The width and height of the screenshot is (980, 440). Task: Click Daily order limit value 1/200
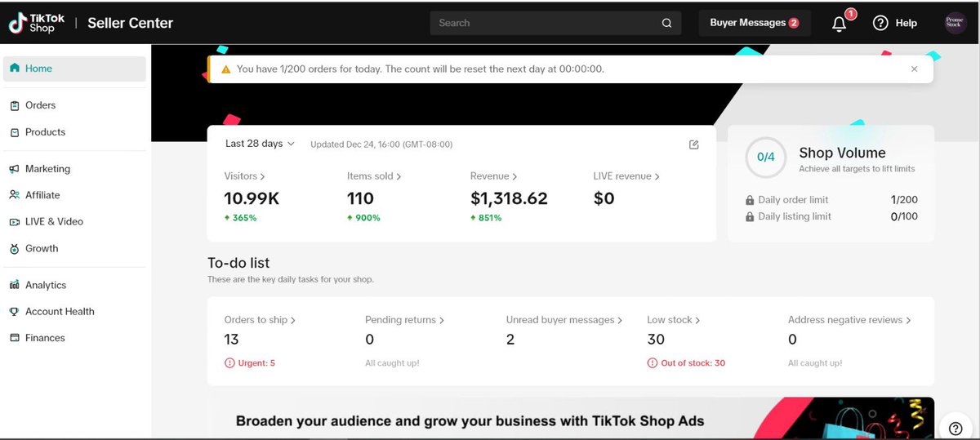(x=904, y=200)
